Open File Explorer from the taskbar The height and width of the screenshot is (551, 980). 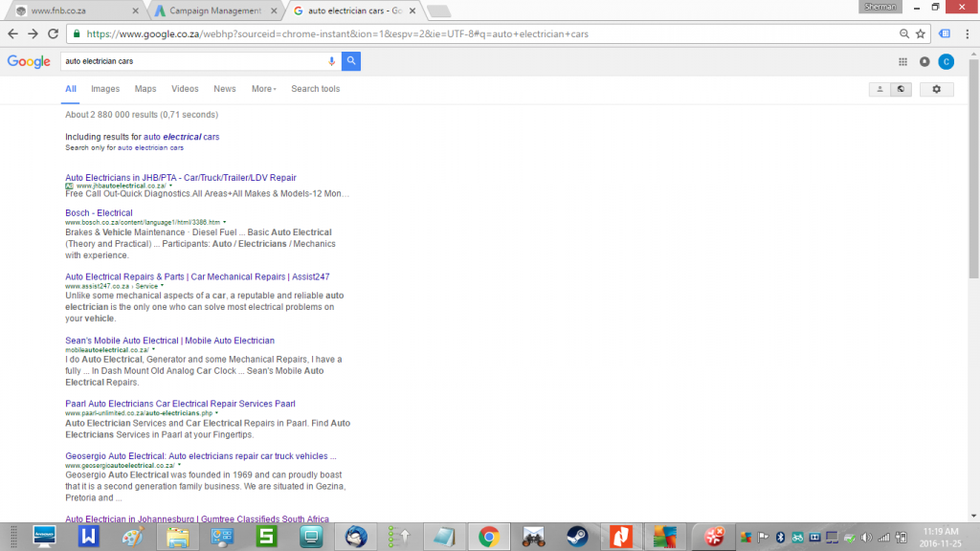point(177,537)
